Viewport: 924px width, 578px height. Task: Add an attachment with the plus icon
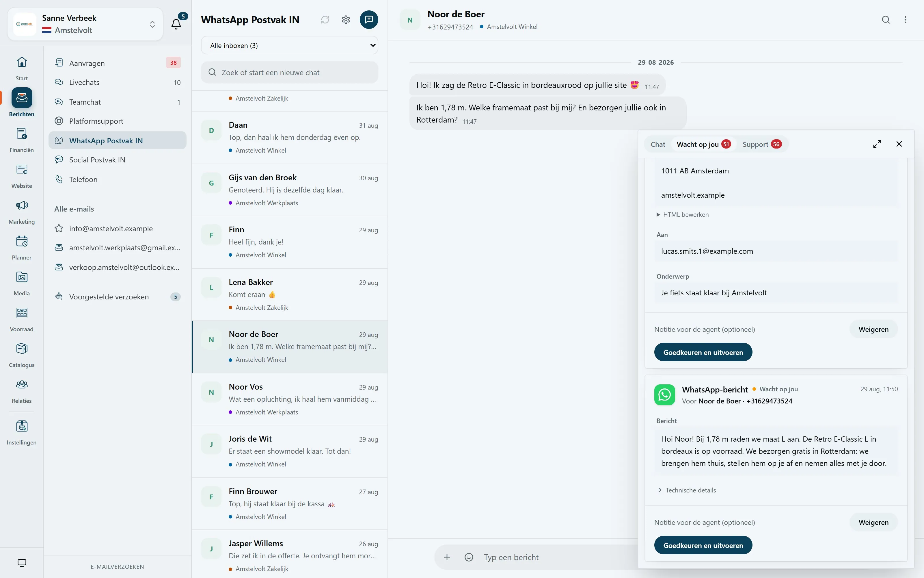pos(447,557)
